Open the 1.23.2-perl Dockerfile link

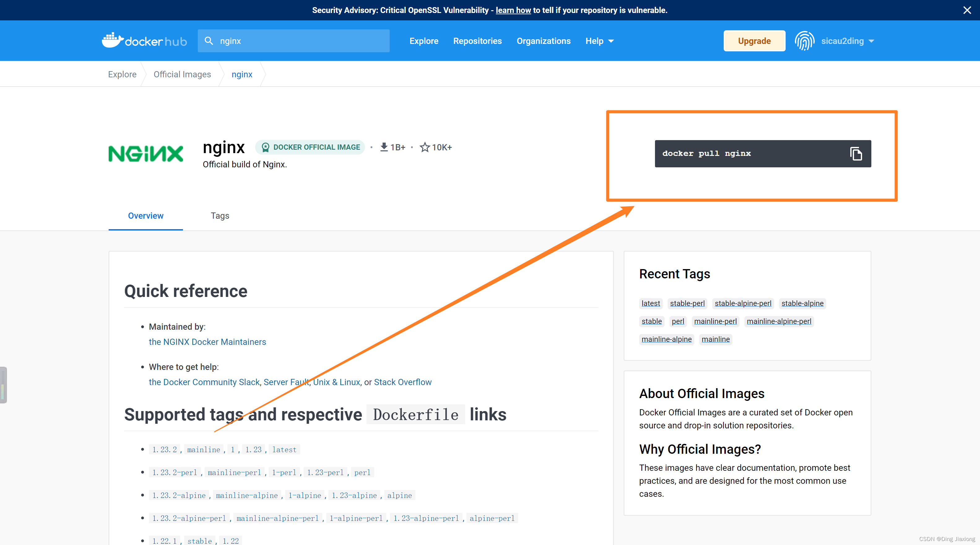175,472
